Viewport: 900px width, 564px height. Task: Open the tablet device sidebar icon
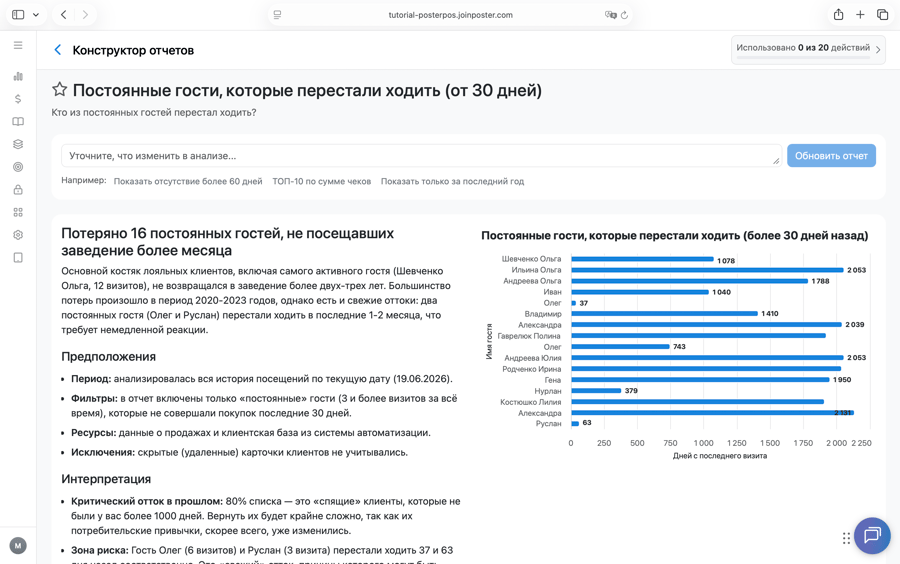pos(18,258)
